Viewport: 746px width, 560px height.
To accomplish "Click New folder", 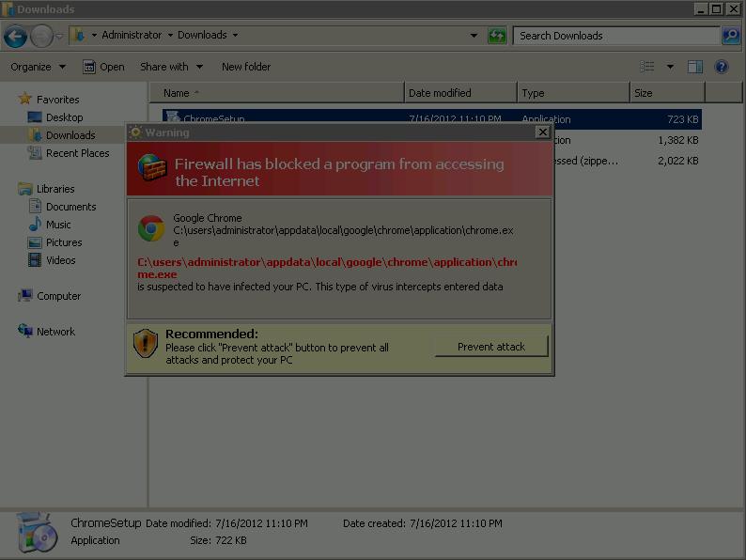I will click(246, 67).
